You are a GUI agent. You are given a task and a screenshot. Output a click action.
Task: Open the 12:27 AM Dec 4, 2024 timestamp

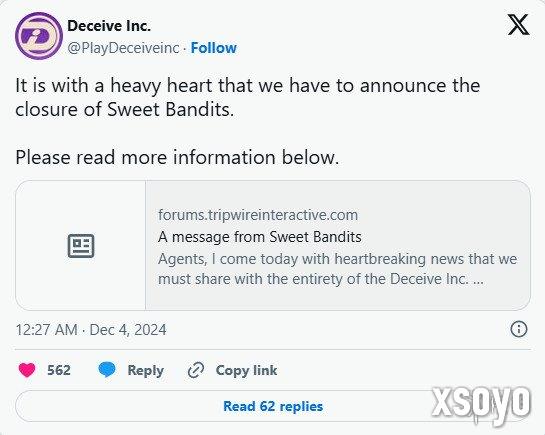91,329
